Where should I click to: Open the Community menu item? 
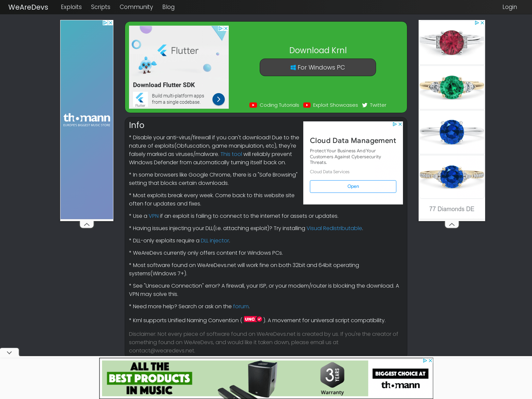(x=136, y=7)
